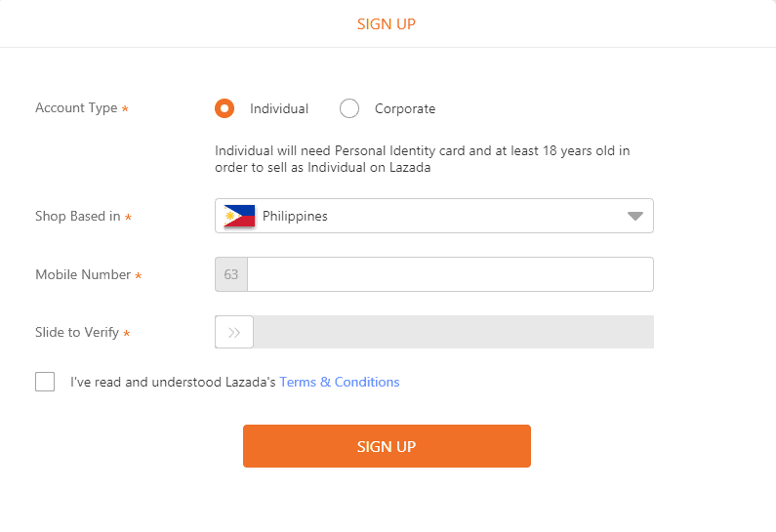
Task: Click the "I've read and understood" text
Action: 174,382
